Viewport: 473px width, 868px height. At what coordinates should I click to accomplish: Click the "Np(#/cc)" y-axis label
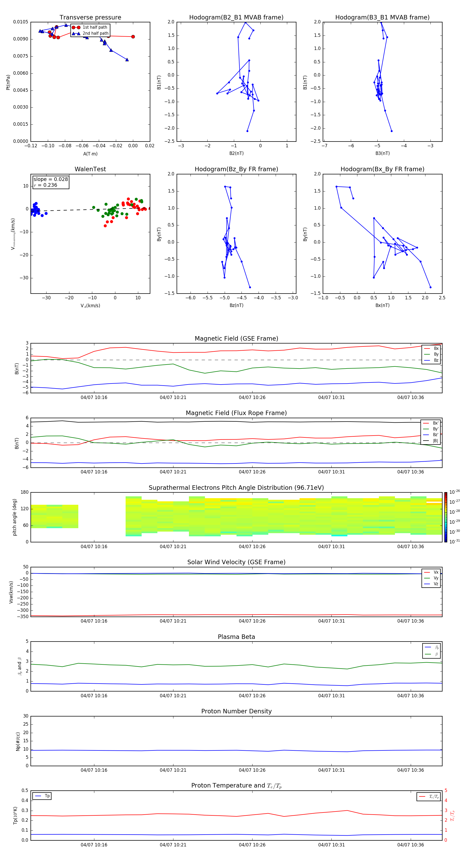point(18,741)
